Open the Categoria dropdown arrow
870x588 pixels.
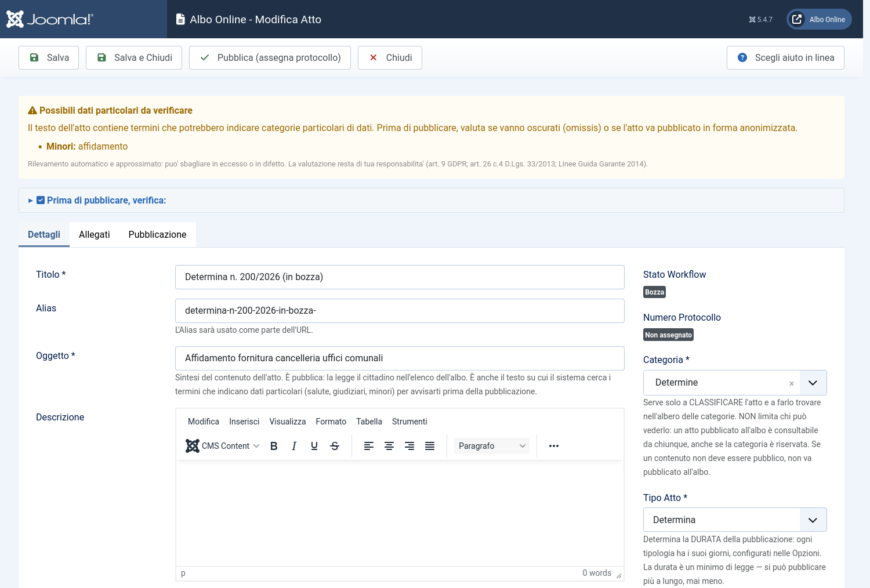[x=813, y=383]
